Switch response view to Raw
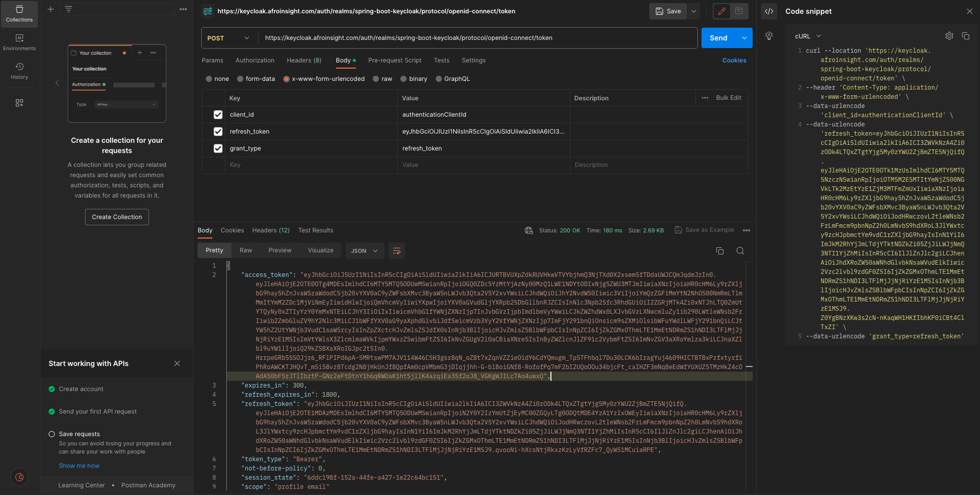980x495 pixels. pyautogui.click(x=246, y=250)
